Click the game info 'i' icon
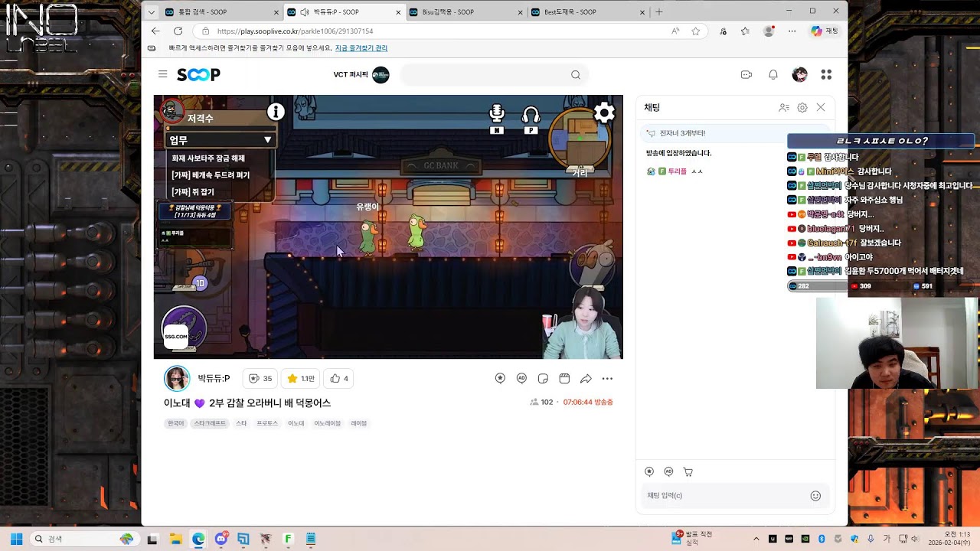The width and height of the screenshot is (980, 551). tap(276, 112)
